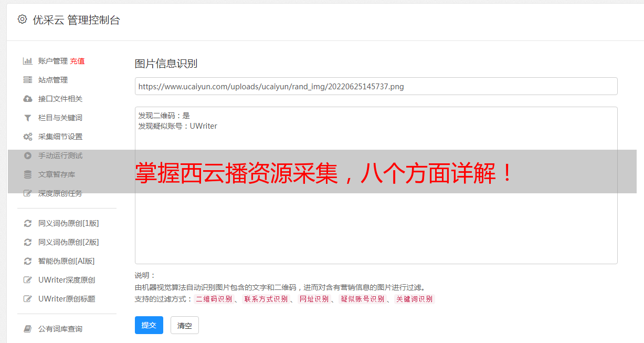
Task: Click the 网址识别 tag
Action: pyautogui.click(x=314, y=299)
